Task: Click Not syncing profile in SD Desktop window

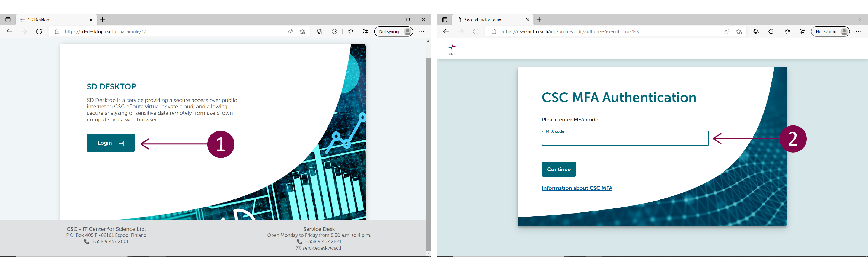Action: (394, 31)
